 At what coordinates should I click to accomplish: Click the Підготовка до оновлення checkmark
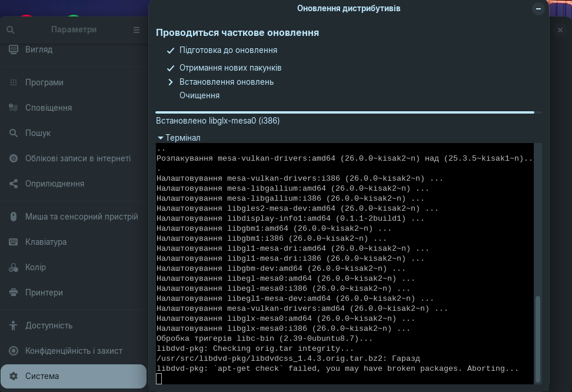click(x=171, y=51)
